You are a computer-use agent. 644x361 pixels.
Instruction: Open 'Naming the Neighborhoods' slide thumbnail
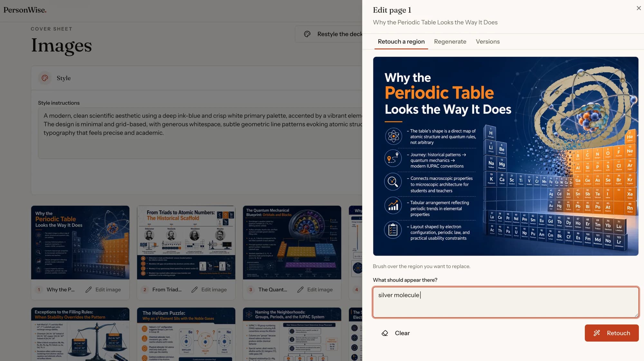[x=292, y=334]
